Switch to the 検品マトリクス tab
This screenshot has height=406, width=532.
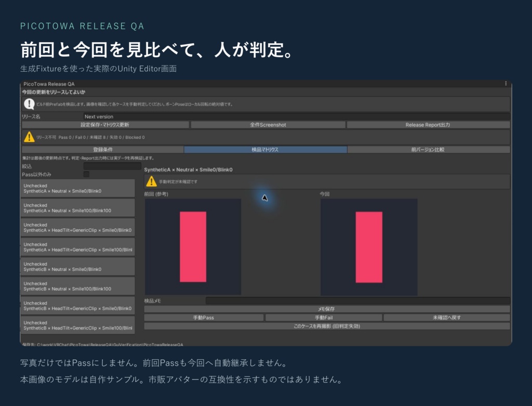click(x=265, y=149)
